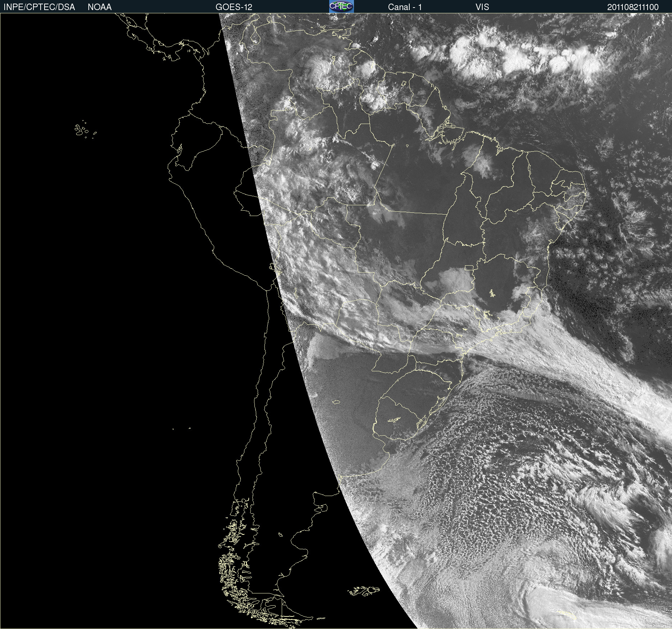This screenshot has height=629, width=672.
Task: Click the 201108211100 timestamp
Action: 633,7
